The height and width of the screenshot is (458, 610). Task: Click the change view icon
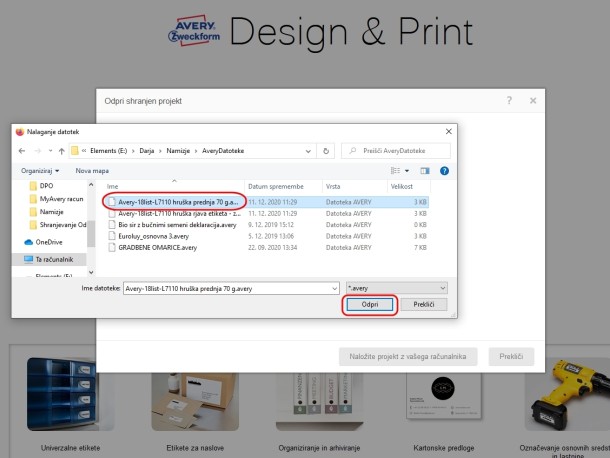(x=395, y=171)
